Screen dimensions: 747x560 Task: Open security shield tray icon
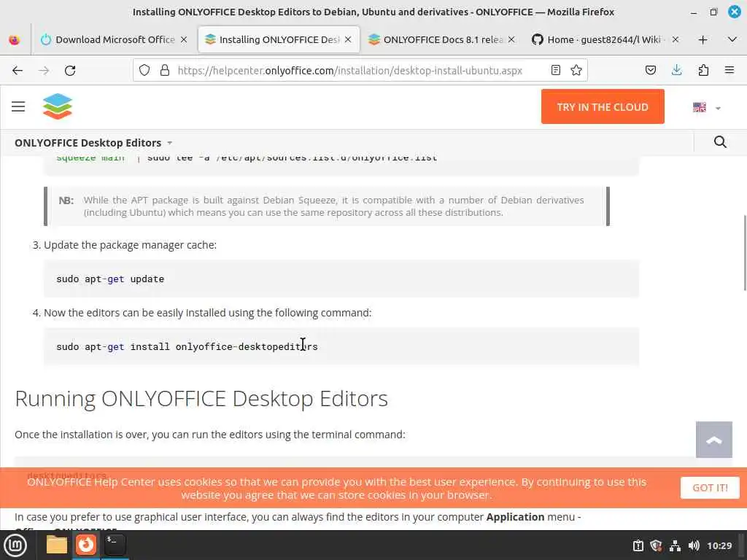(656, 545)
